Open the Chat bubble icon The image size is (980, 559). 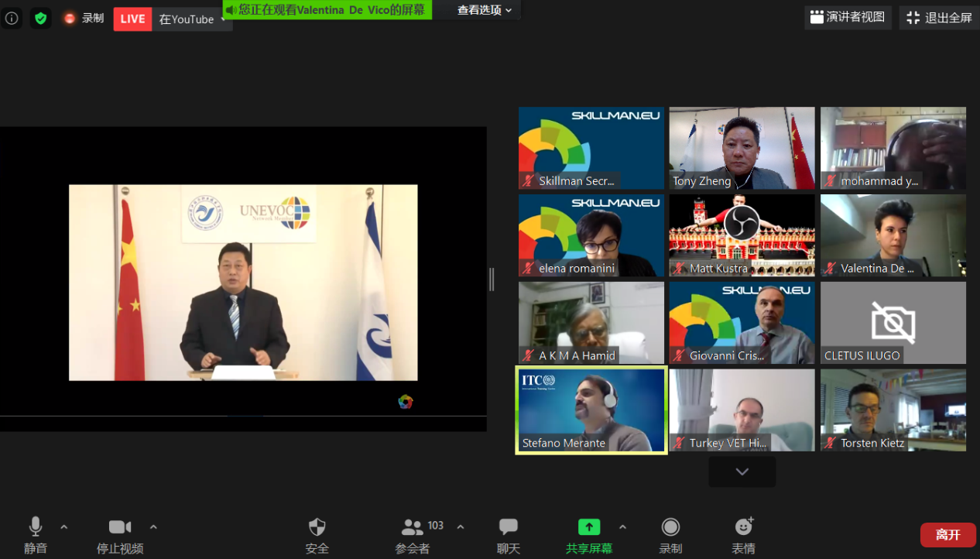(x=509, y=528)
